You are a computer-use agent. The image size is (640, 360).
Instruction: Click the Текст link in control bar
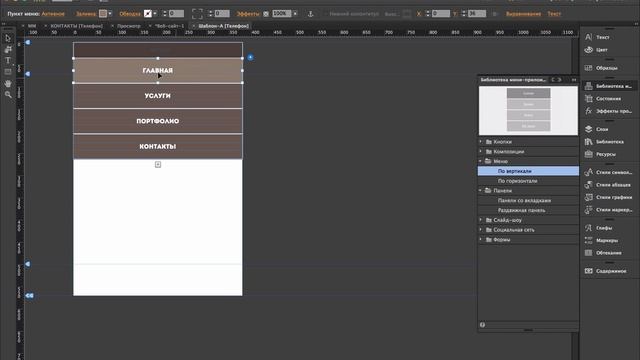coord(554,14)
